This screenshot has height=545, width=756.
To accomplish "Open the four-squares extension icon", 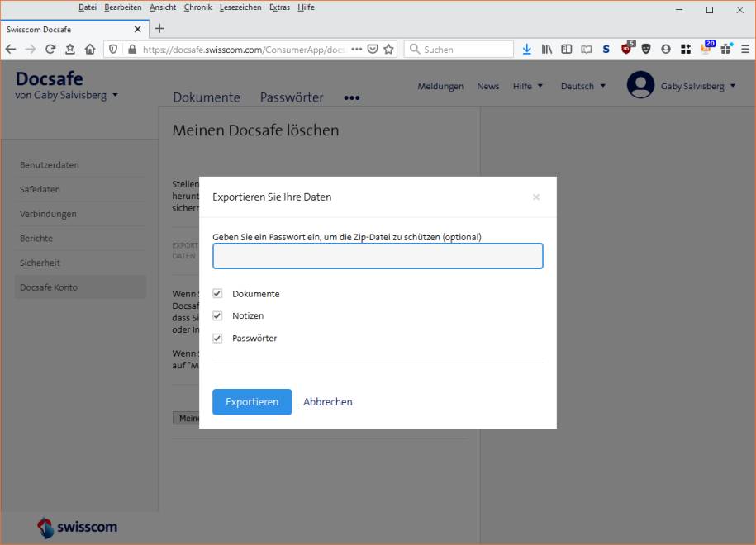I will [686, 50].
